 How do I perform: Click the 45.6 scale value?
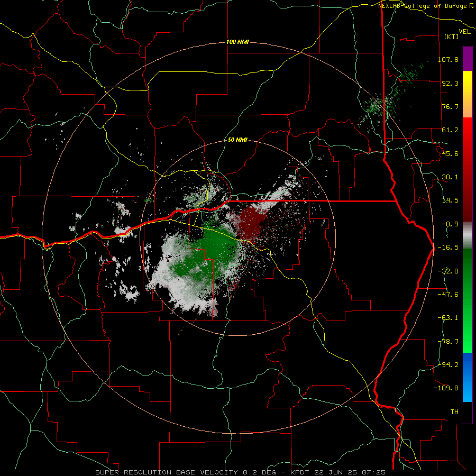point(450,153)
